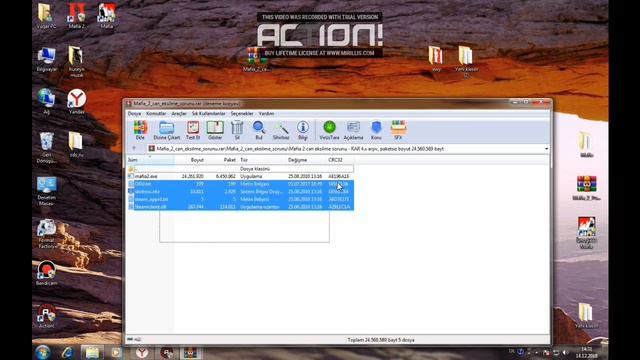Select the steam_appid.txt row
The height and width of the screenshot is (360, 640).
point(240,199)
